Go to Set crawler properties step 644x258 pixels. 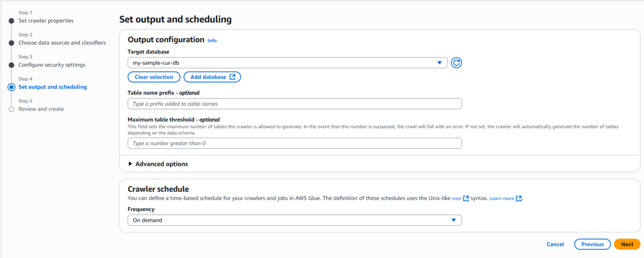[x=46, y=20]
